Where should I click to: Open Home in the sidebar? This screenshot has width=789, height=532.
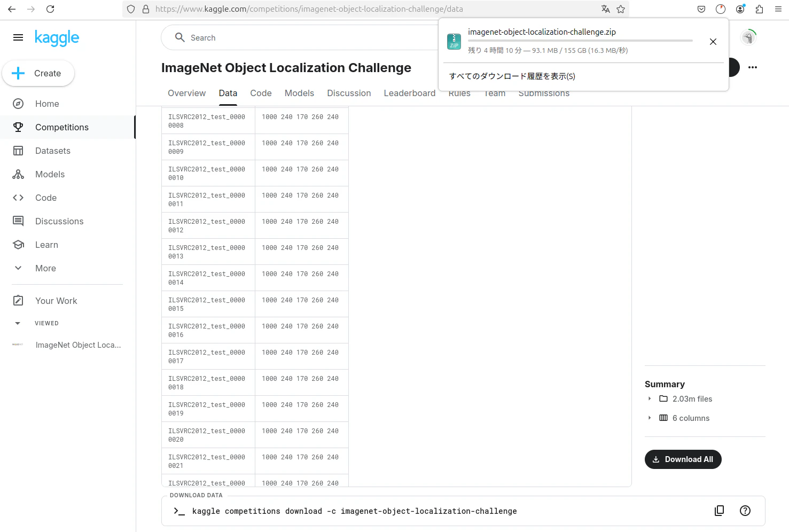tap(47, 104)
